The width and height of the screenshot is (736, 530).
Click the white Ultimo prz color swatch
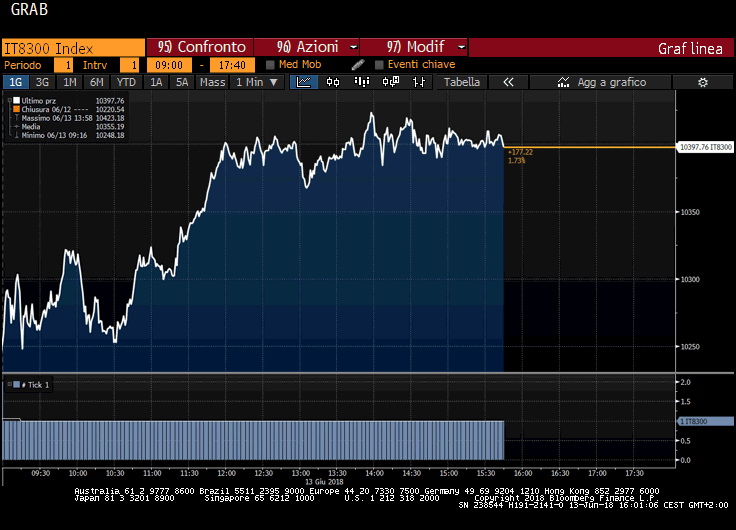coord(16,100)
